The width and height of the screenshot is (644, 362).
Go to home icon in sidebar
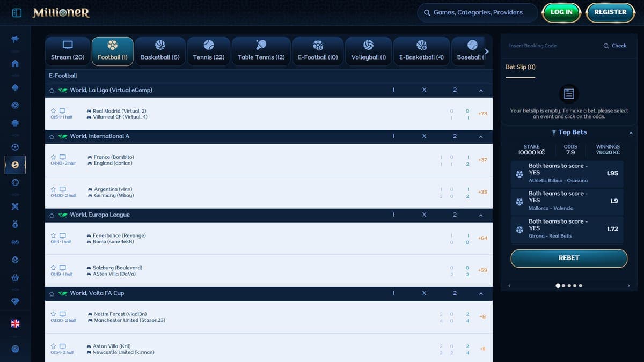(15, 64)
